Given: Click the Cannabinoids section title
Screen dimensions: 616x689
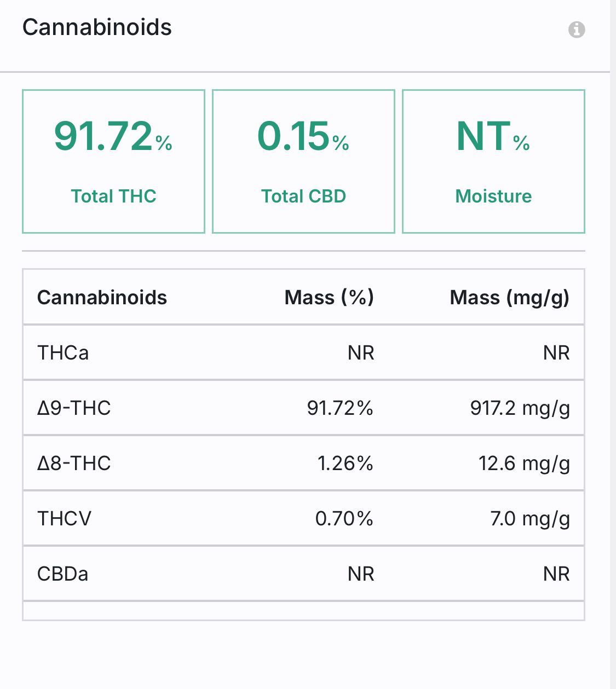Looking at the screenshot, I should point(97,27).
